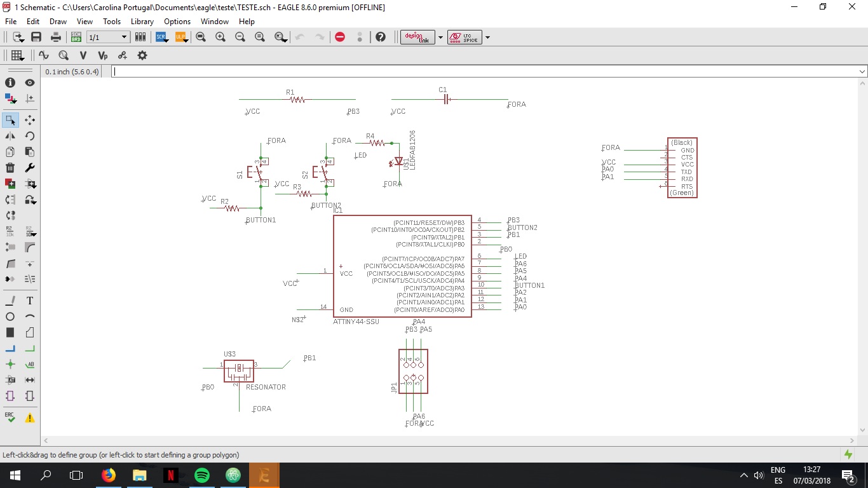Select the green Net tool
The image size is (868, 488).
[x=30, y=348]
